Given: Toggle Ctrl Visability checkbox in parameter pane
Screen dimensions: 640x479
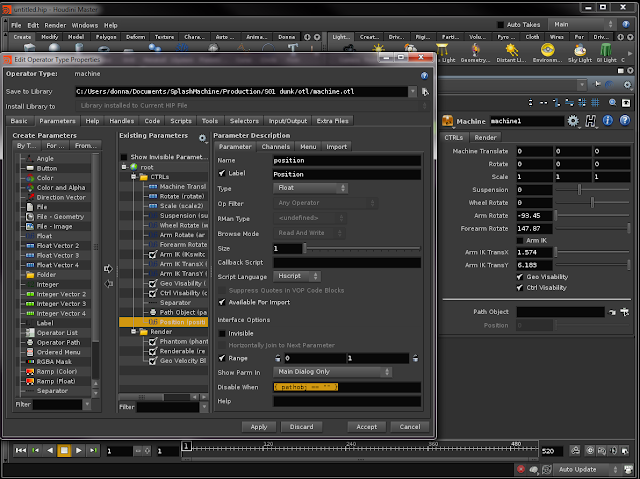Looking at the screenshot, I should pyautogui.click(x=520, y=288).
